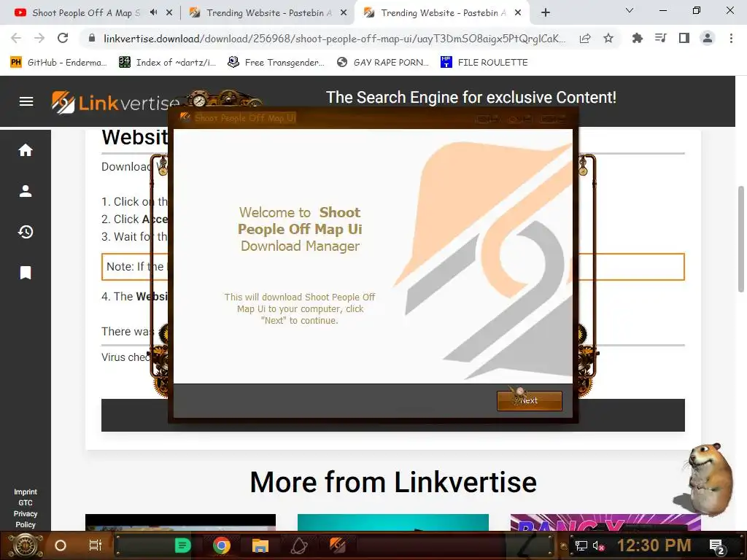Open the notification center icon
Viewport: 747px width, 560px height.
pos(717,546)
